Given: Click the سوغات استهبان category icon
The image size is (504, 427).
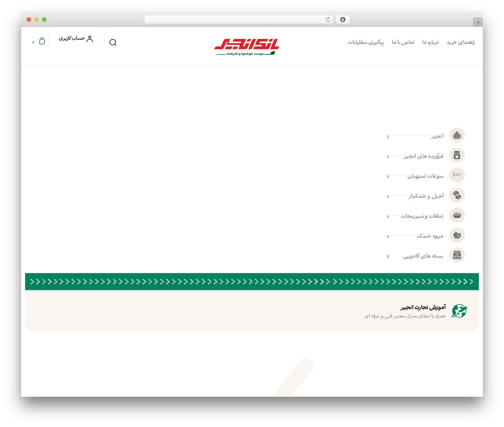Looking at the screenshot, I should click(x=457, y=175).
